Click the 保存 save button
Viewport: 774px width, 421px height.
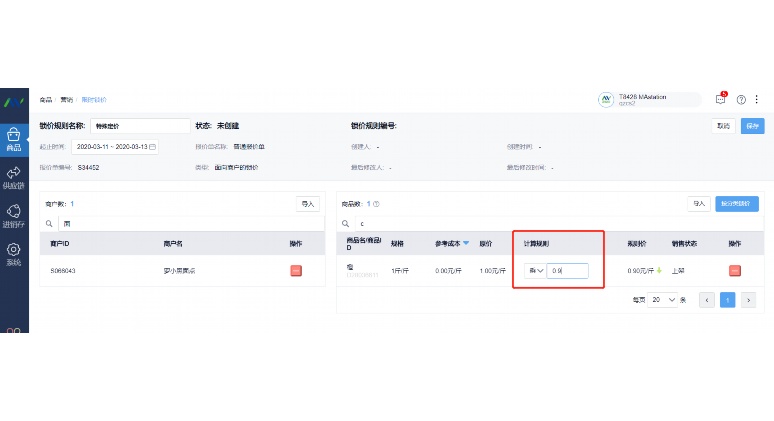pyautogui.click(x=752, y=126)
